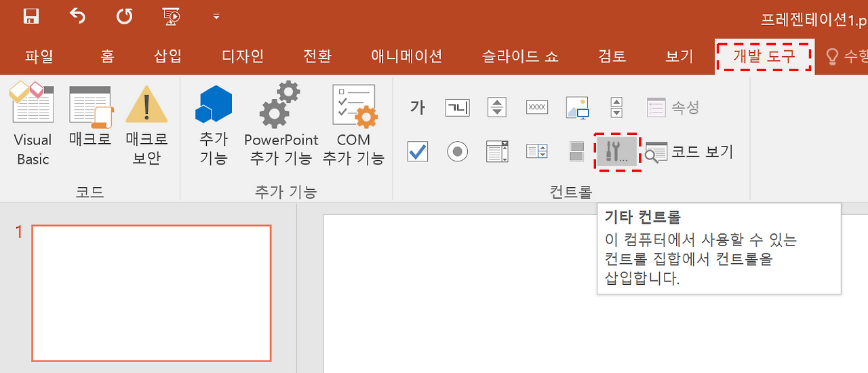Image resolution: width=868 pixels, height=373 pixels.
Task: Open the Visual Basic editor
Action: 33,123
